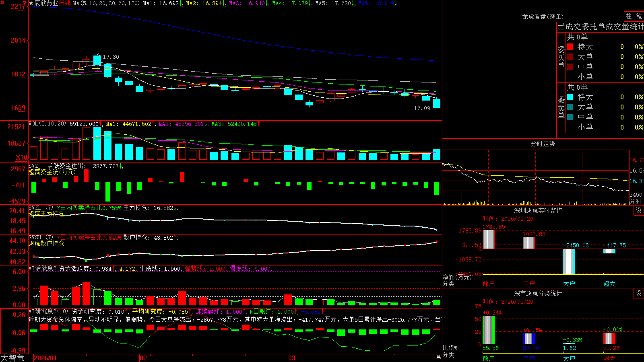
Task: Click the VOL(5,10,20) indicator label
Action: (47, 123)
